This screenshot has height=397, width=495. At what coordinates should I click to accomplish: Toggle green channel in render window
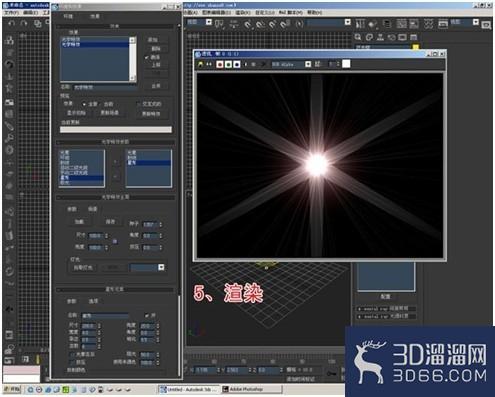228,64
